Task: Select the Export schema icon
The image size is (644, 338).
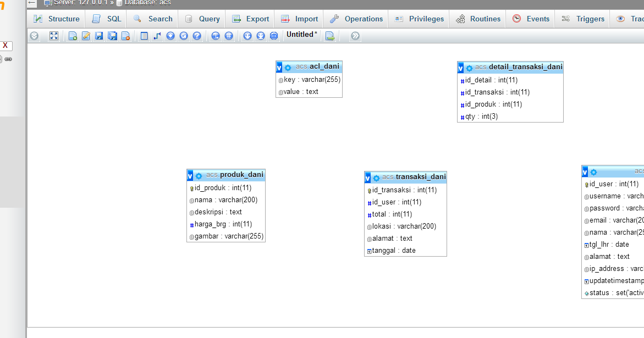Action: click(x=329, y=35)
